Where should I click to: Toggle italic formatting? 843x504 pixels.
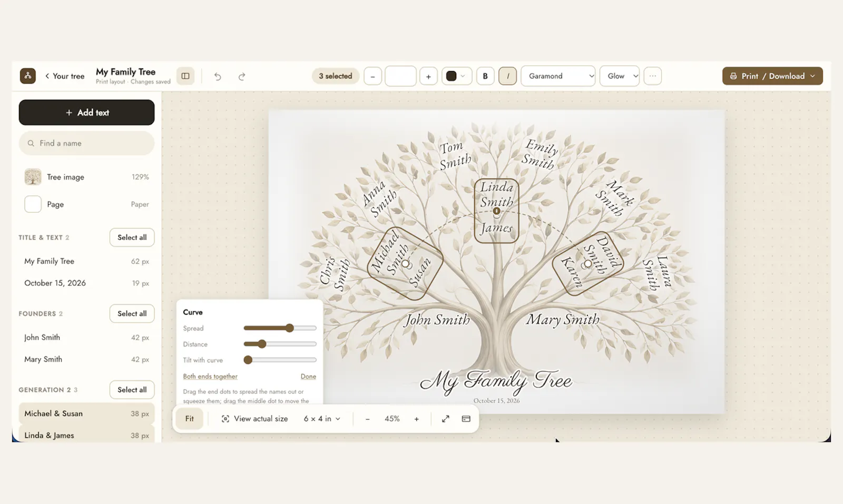tap(508, 76)
